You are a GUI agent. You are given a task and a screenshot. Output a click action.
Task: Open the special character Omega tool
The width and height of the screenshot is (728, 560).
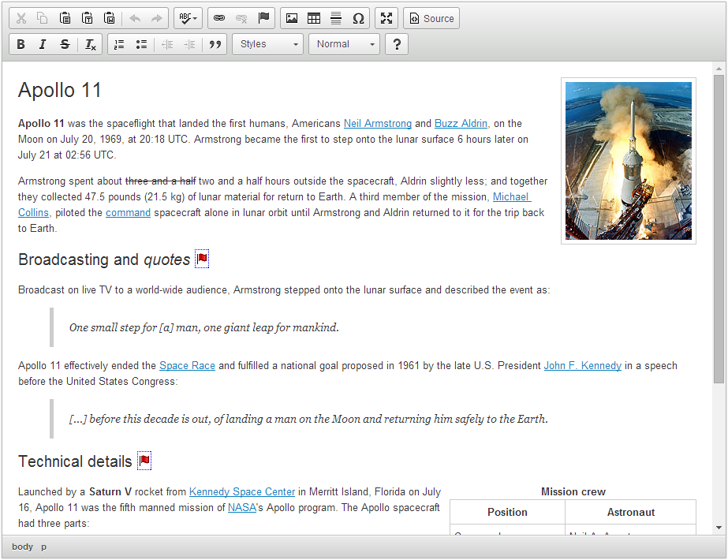358,18
